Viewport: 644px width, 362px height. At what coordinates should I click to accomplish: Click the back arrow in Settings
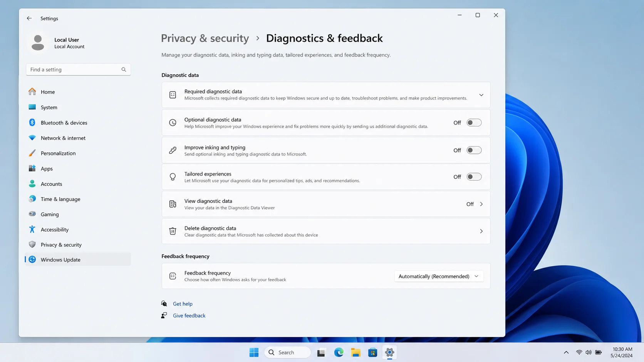(x=29, y=18)
